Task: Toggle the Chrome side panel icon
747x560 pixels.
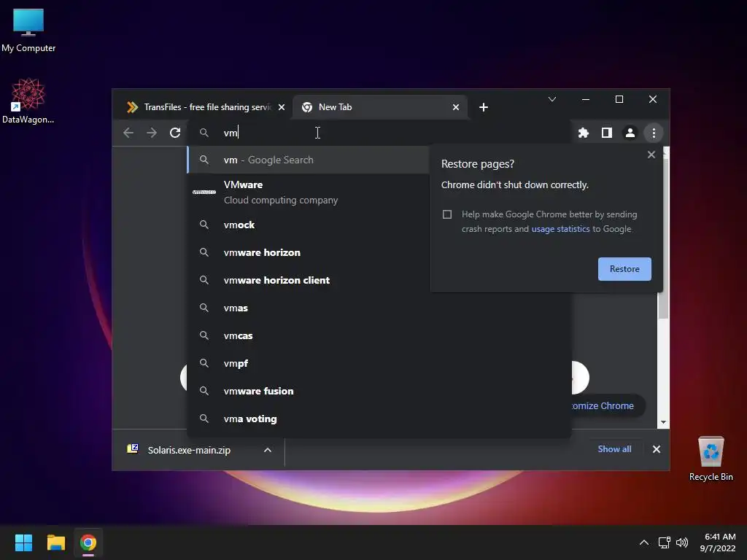Action: [606, 133]
